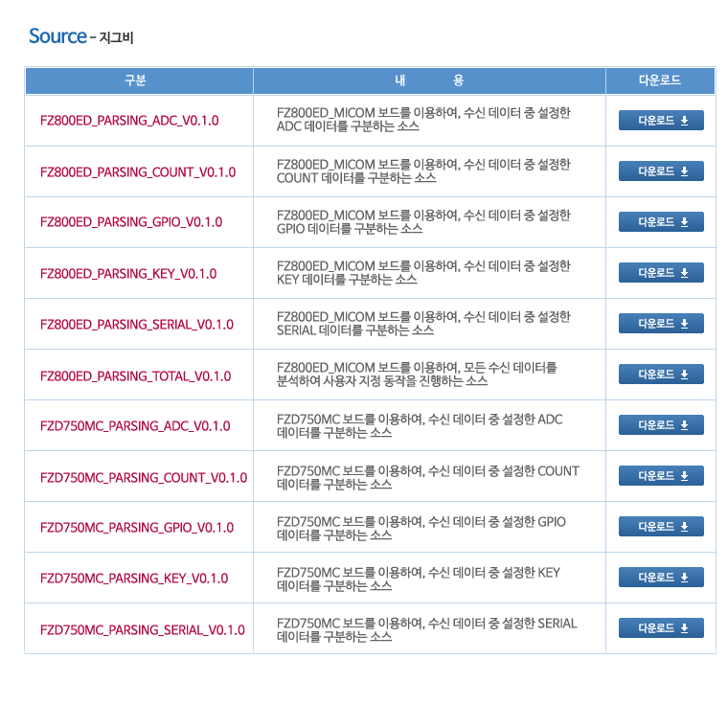The image size is (728, 705).
Task: Download FZ800ED_PARSING_KEY_V0.1.0 source
Action: 661,273
